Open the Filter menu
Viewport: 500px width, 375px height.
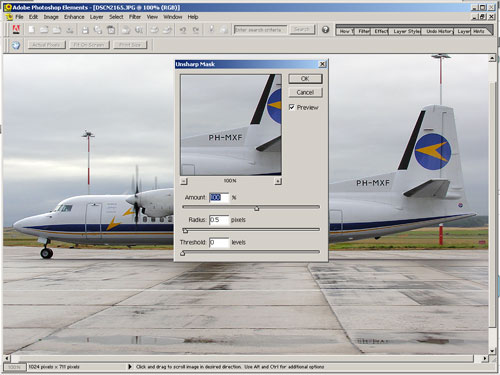135,17
